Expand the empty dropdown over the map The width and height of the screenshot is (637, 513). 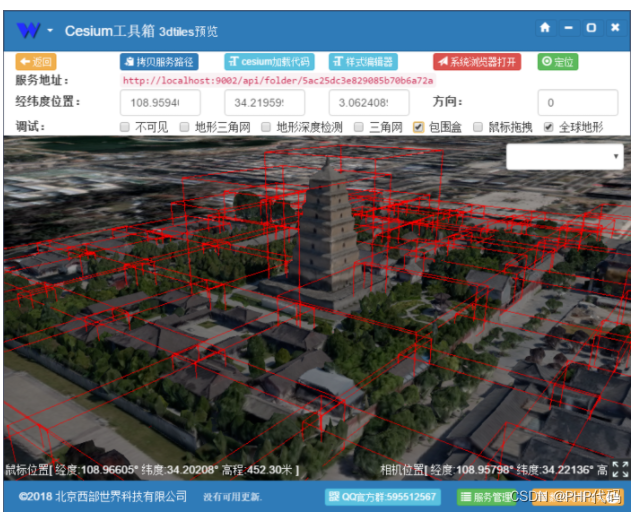[x=565, y=156]
